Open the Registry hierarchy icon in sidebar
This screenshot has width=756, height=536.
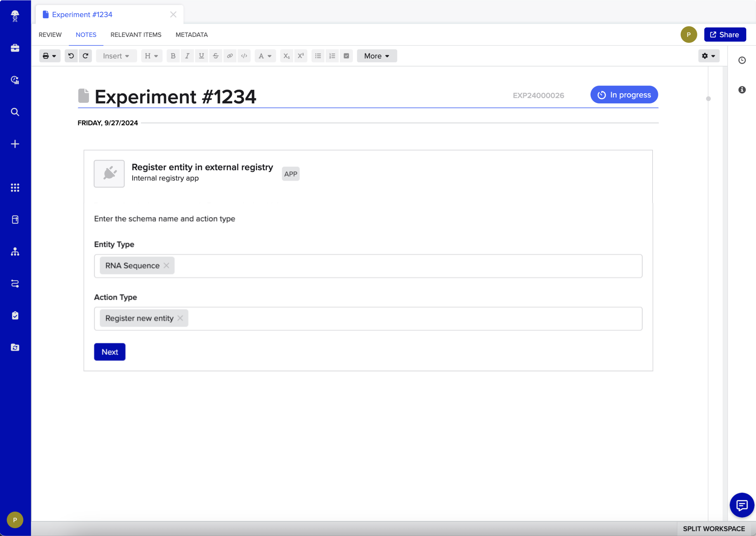click(15, 252)
